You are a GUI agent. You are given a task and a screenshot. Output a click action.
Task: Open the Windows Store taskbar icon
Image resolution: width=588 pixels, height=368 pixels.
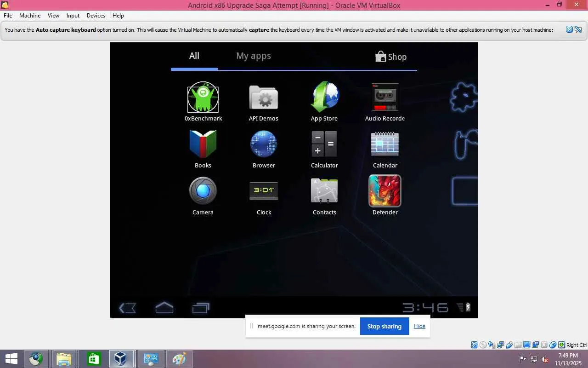[93, 359]
